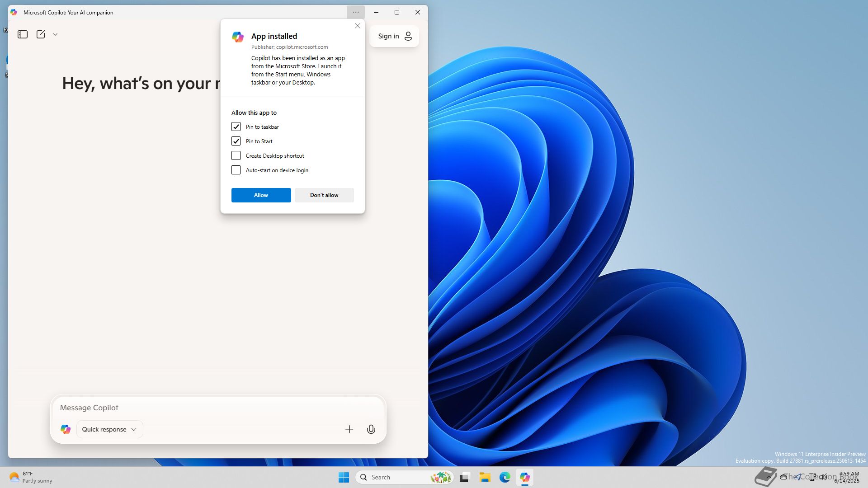Expand the chevron next to new chat

(x=55, y=34)
